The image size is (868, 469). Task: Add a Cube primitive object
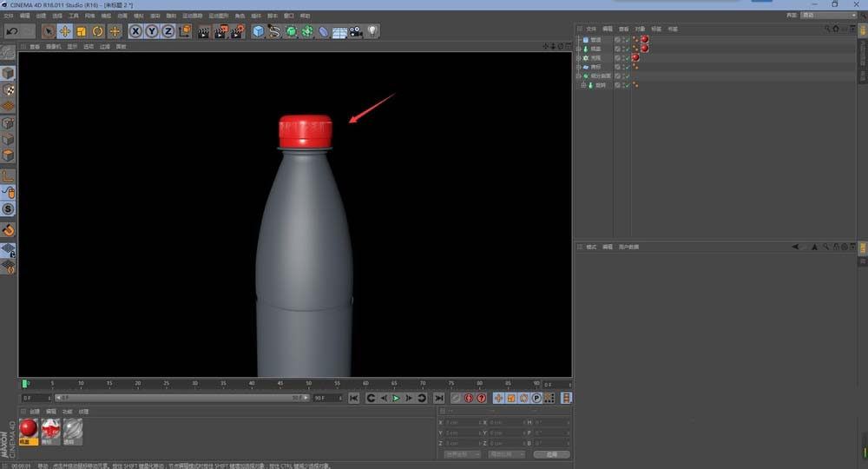pyautogui.click(x=258, y=31)
